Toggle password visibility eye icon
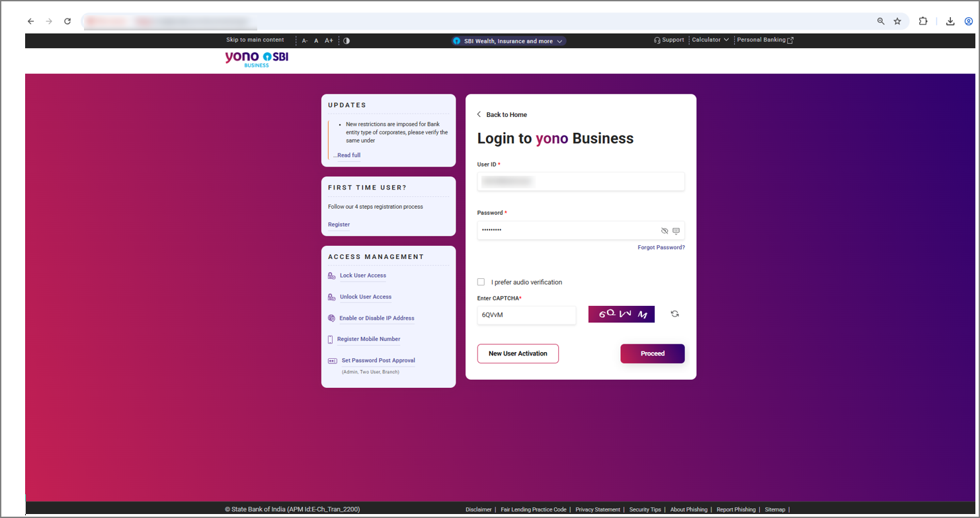This screenshot has width=980, height=518. 665,231
